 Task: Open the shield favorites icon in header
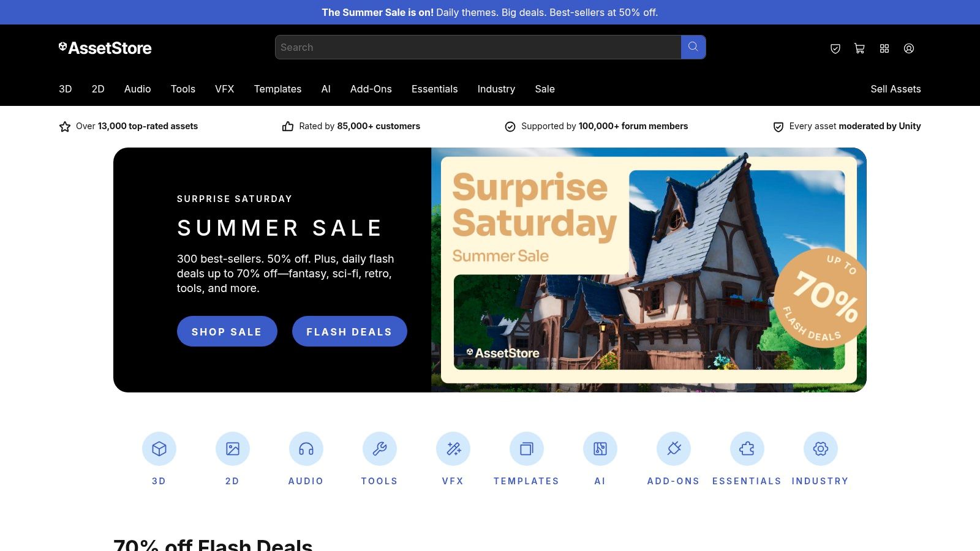835,48
